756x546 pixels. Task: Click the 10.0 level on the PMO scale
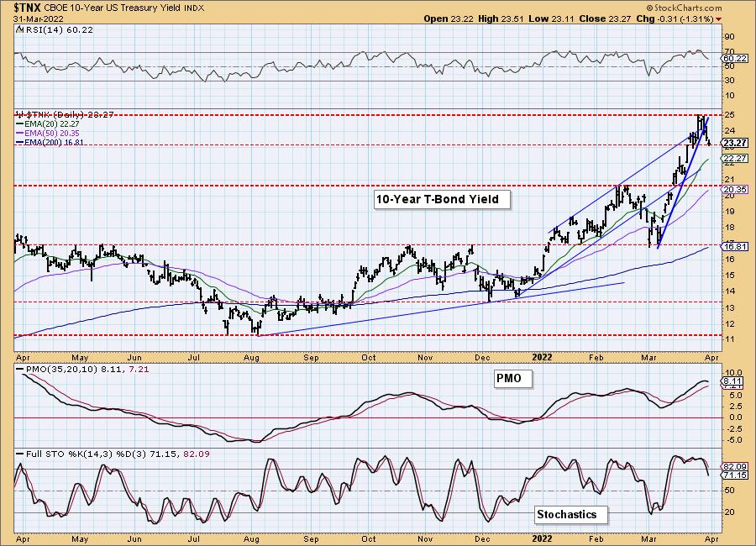pyautogui.click(x=733, y=373)
